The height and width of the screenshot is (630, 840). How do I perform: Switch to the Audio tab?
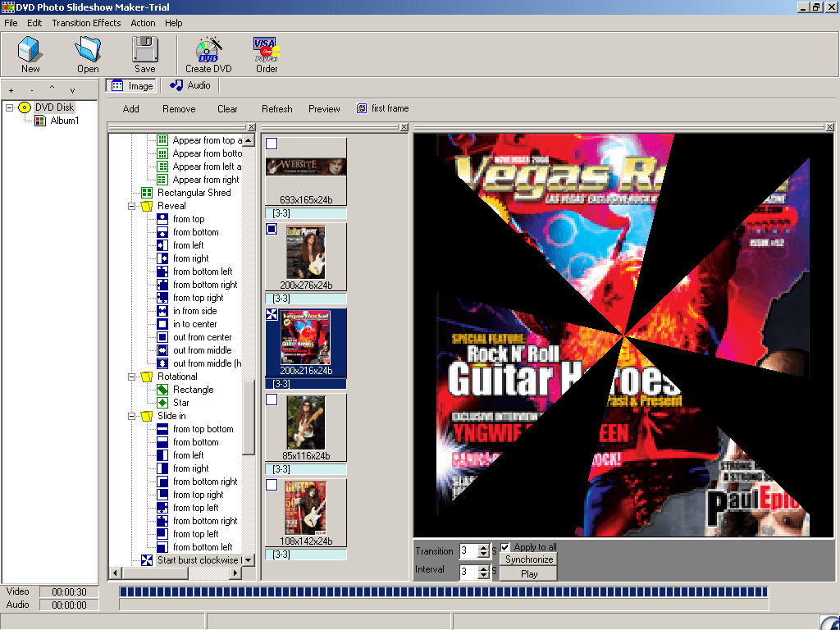pos(190,85)
